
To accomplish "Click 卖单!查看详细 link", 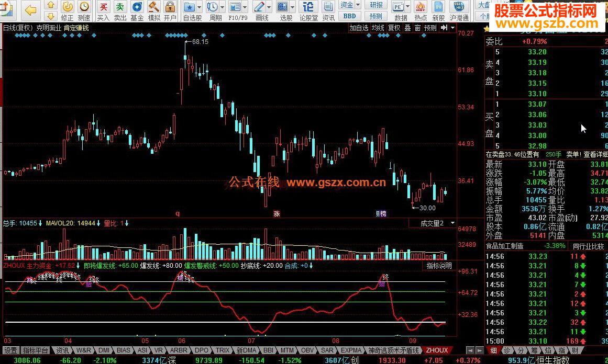I will click(587, 154).
